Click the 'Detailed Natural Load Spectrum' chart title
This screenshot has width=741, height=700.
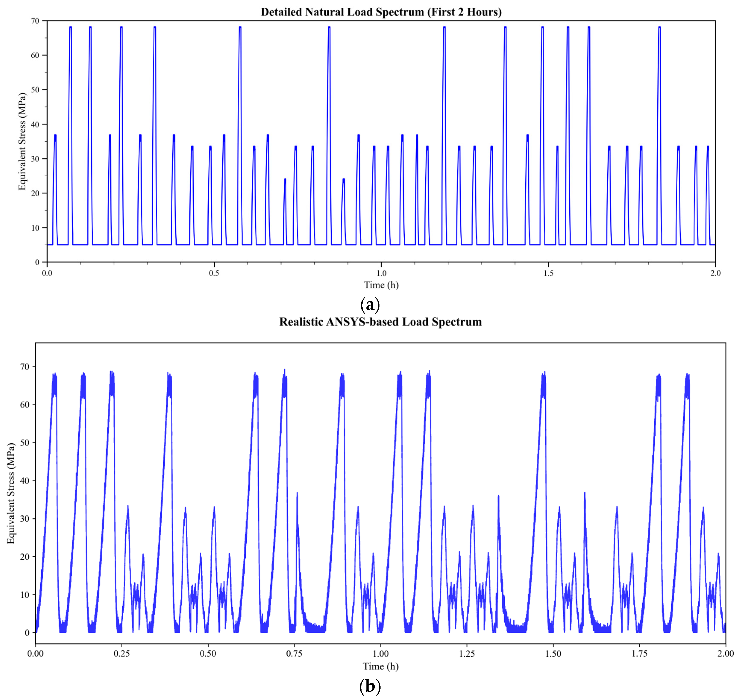click(381, 12)
